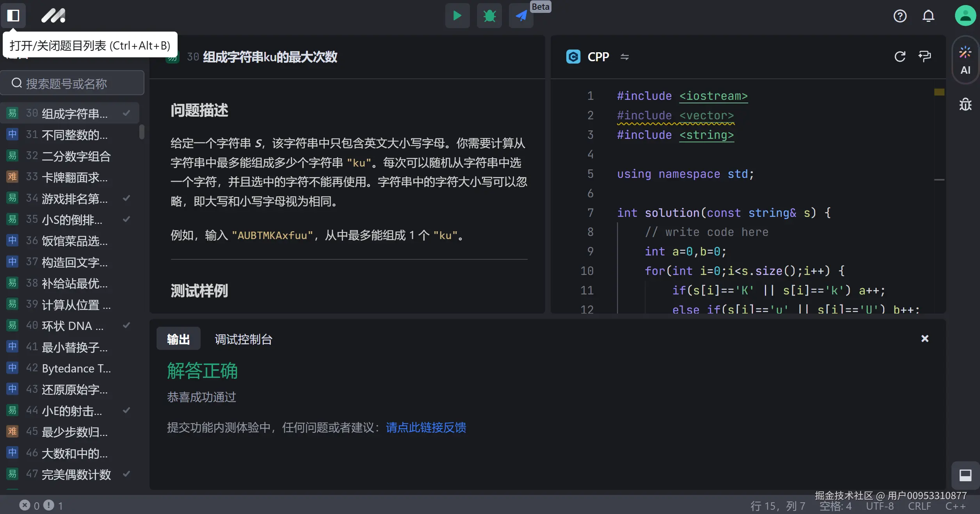The width and height of the screenshot is (980, 514).
Task: Open the AI assistant panel
Action: [966, 60]
